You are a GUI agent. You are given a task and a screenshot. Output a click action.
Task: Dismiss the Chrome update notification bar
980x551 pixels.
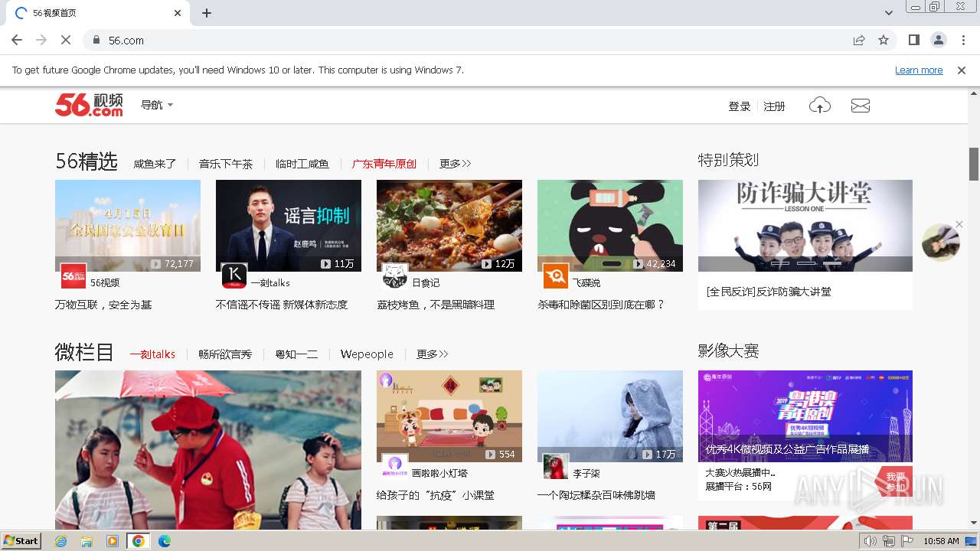962,70
